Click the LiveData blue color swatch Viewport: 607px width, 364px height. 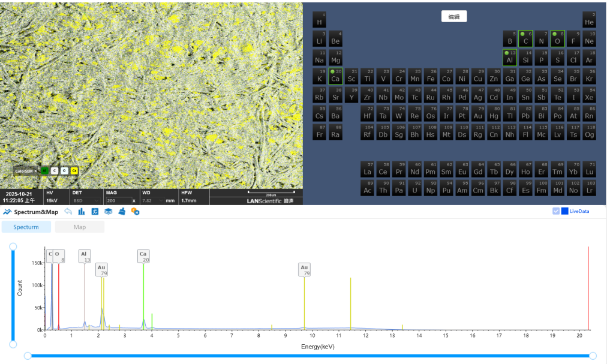[x=565, y=211]
